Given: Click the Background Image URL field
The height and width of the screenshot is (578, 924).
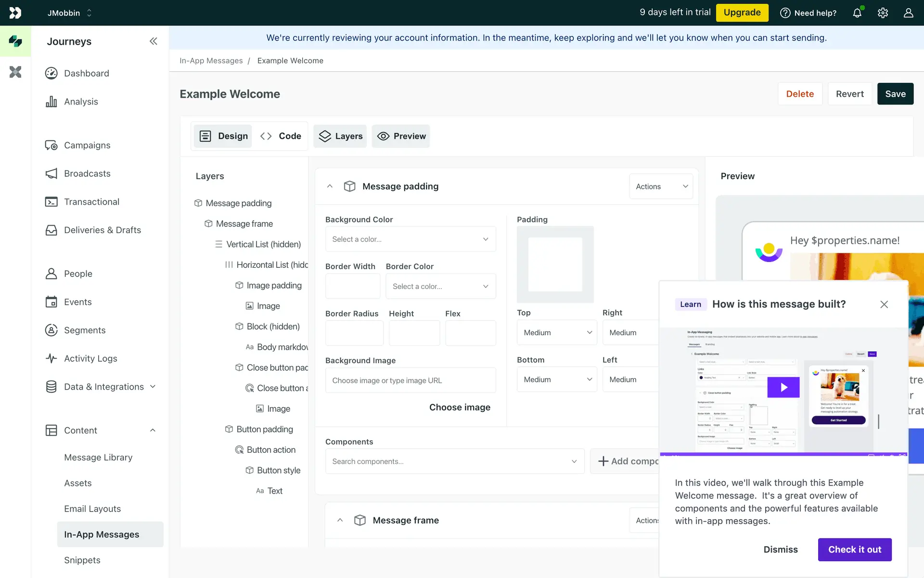Looking at the screenshot, I should click(x=410, y=381).
